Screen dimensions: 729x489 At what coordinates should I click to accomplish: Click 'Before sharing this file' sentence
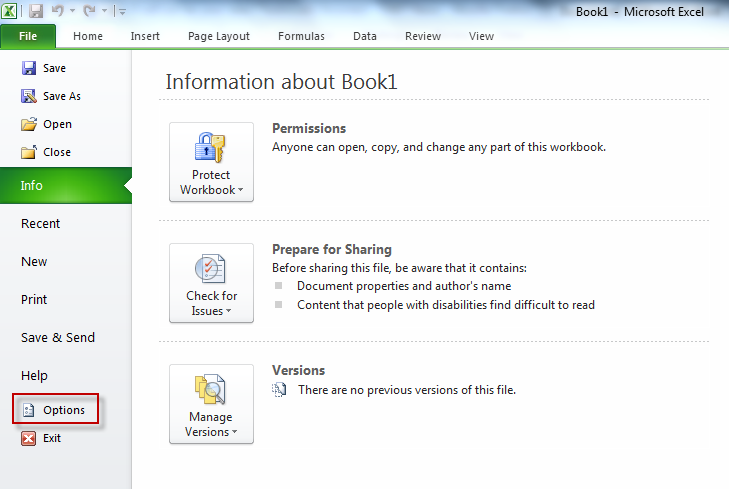point(399,268)
